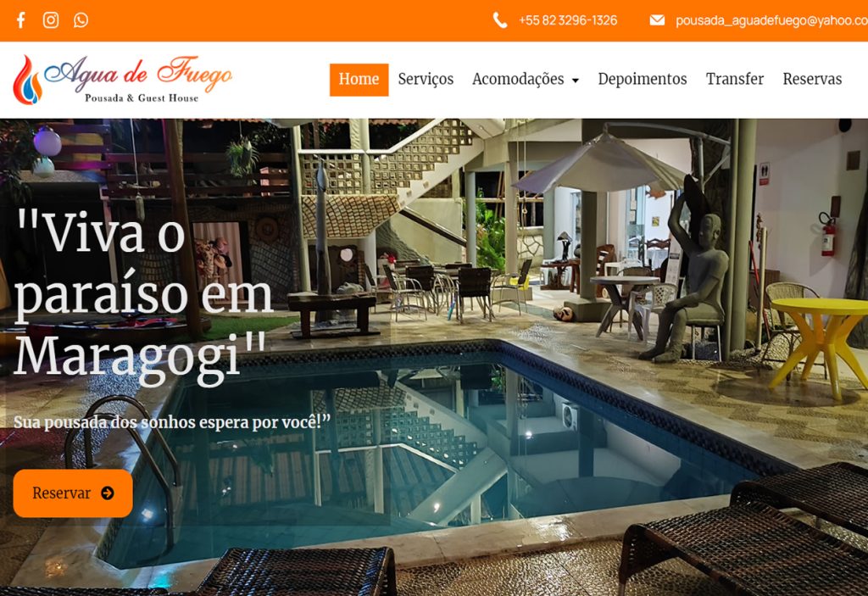Click the email envelope icon

(657, 20)
